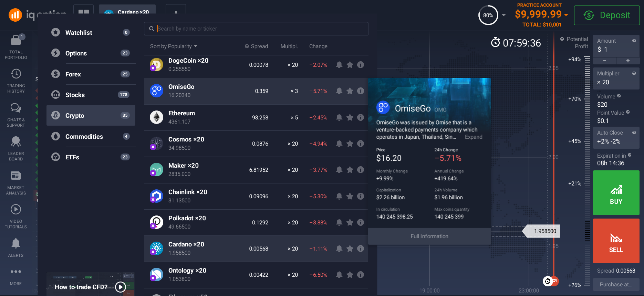This screenshot has height=296, width=644.
Task: Select ETFs category
Action: (91, 157)
